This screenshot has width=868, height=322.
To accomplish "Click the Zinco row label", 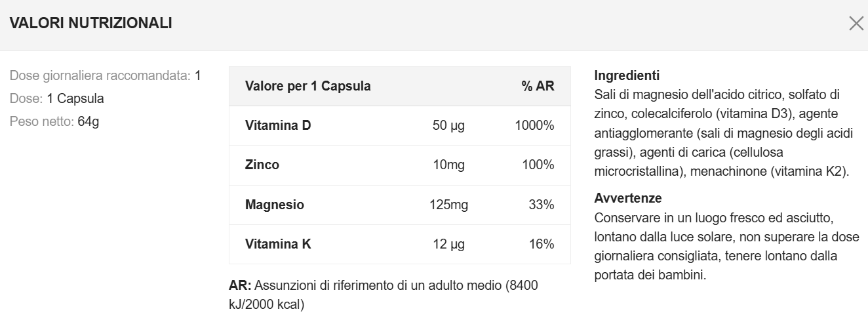I will click(262, 165).
